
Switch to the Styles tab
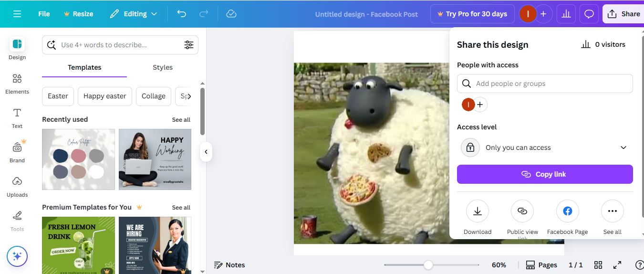click(x=163, y=67)
